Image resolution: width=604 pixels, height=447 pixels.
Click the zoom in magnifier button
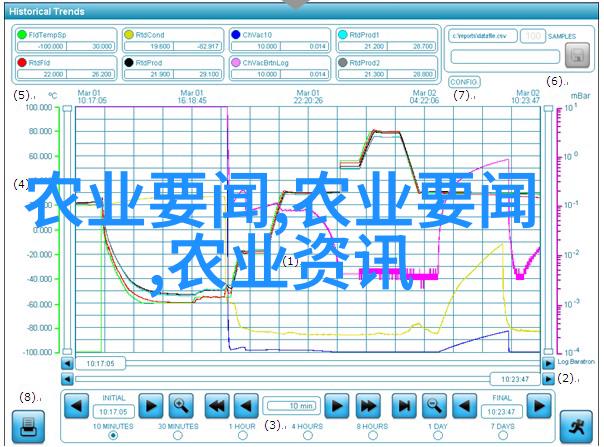[181, 405]
